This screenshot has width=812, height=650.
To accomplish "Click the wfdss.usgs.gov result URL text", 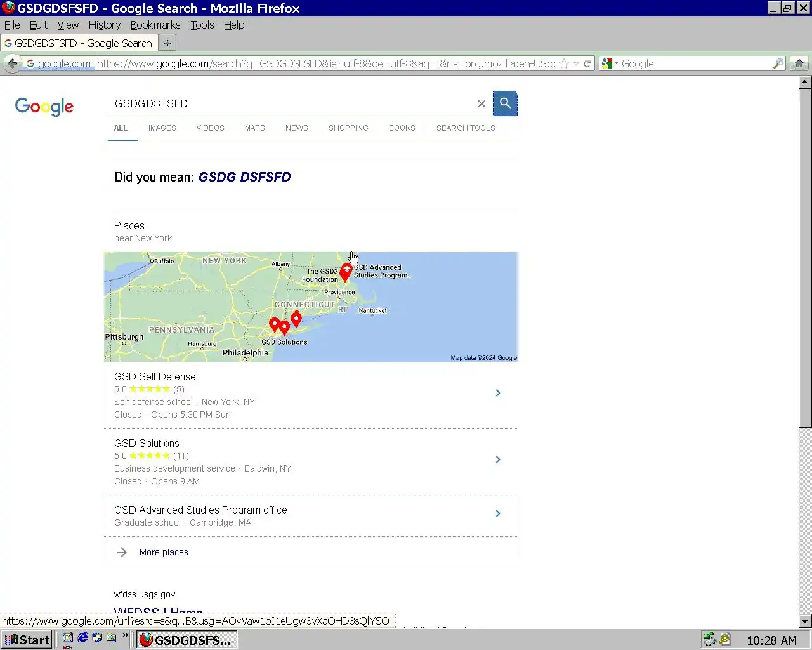I will (145, 594).
